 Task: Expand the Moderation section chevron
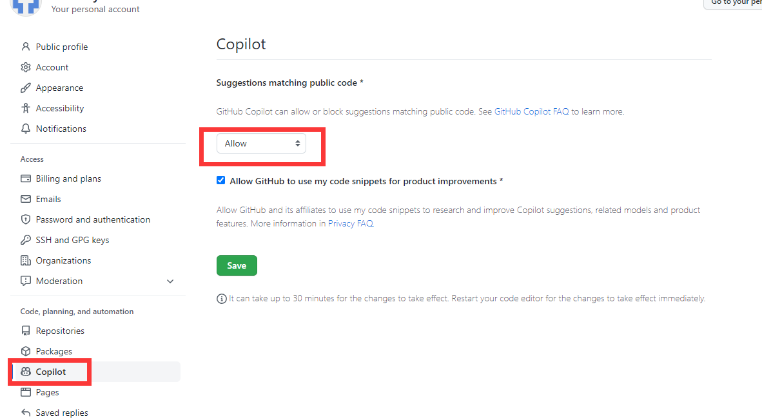click(170, 281)
